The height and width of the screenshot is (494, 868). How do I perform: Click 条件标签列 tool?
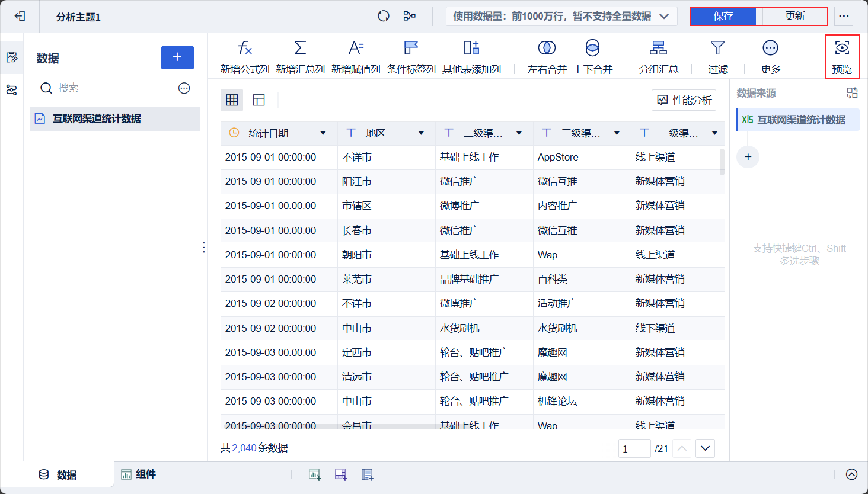tap(411, 57)
